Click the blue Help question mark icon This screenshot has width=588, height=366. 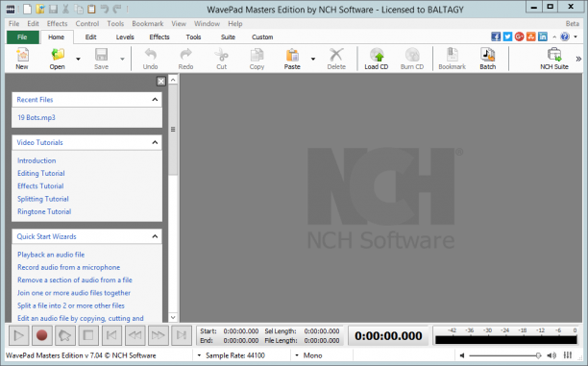click(565, 37)
